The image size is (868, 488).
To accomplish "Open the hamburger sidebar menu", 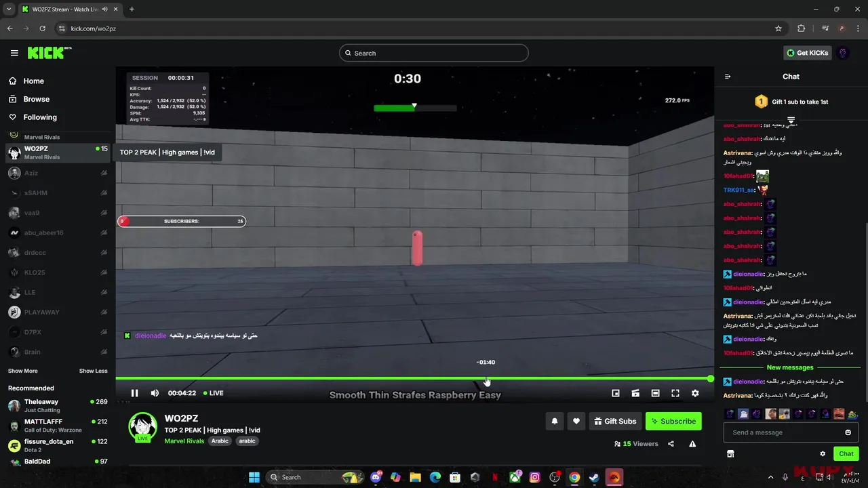I will 14,53.
